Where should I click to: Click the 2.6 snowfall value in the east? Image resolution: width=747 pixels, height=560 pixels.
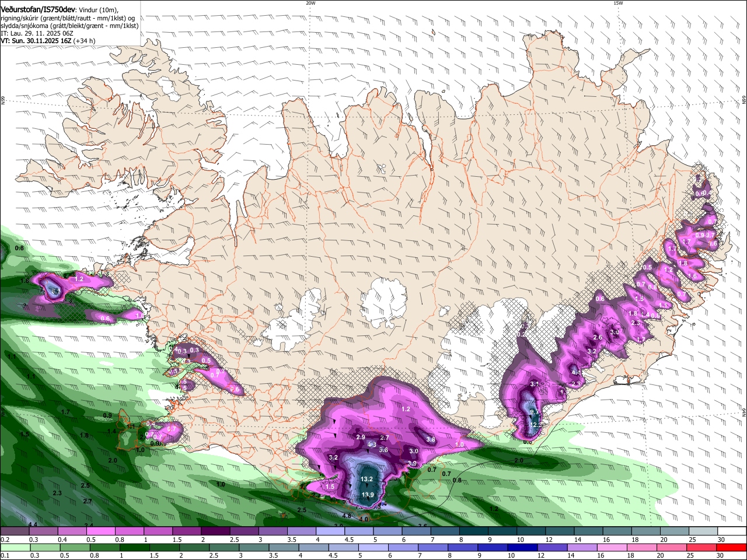click(x=598, y=337)
